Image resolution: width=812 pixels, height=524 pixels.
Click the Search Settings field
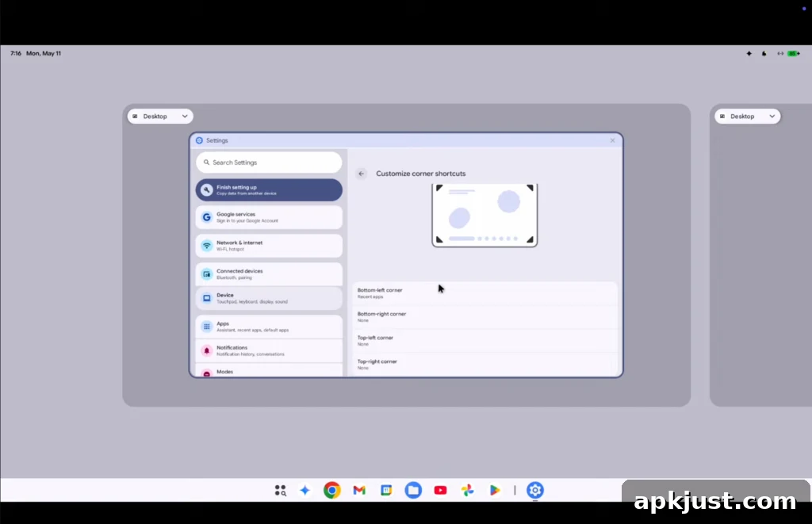click(269, 163)
